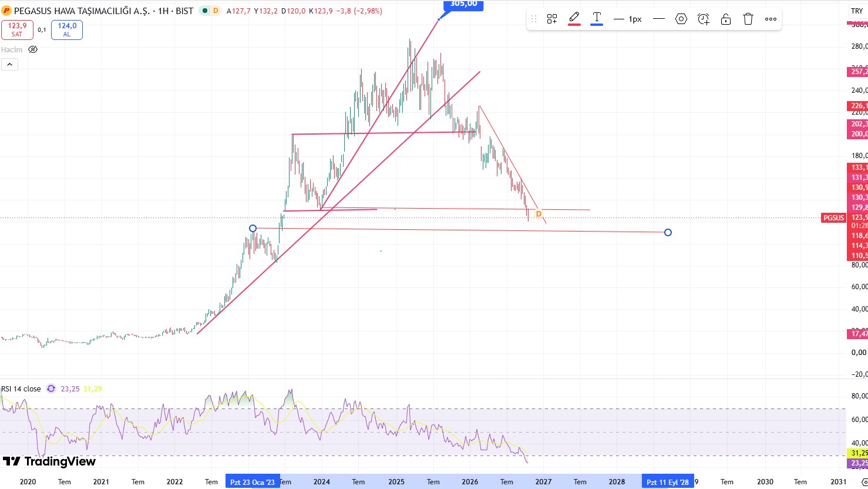Screen dimensions: 868x489
Task: Click the purple RSI indicator icon
Action: [51, 388]
